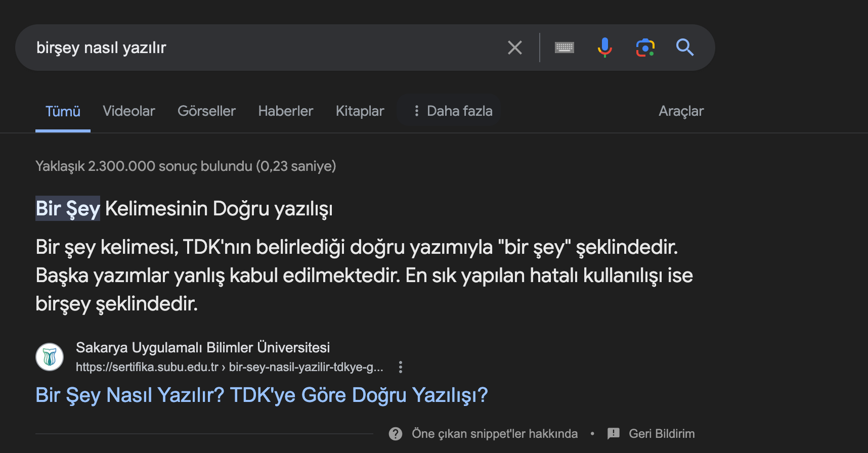Image resolution: width=868 pixels, height=453 pixels.
Task: Open the Araçlar search tools
Action: point(681,111)
